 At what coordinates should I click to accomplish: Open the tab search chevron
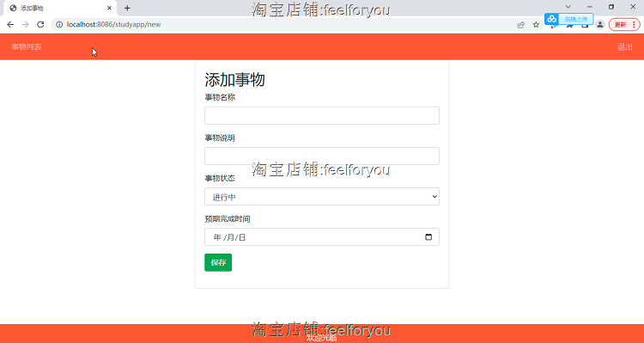568,7
